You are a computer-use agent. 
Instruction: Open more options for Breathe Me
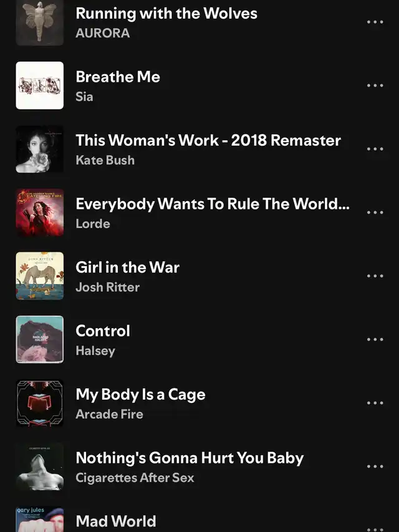(x=375, y=85)
